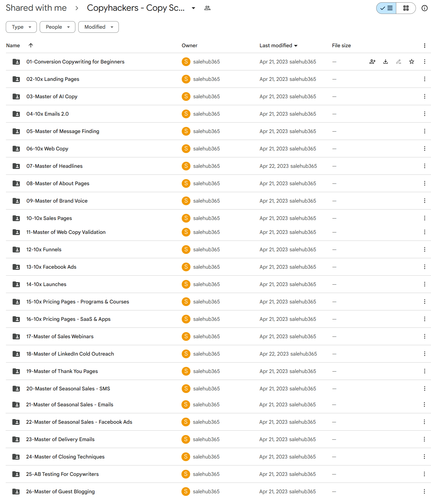Select folder 23-Master of Delivery Emails
431x504 pixels.
click(218, 439)
